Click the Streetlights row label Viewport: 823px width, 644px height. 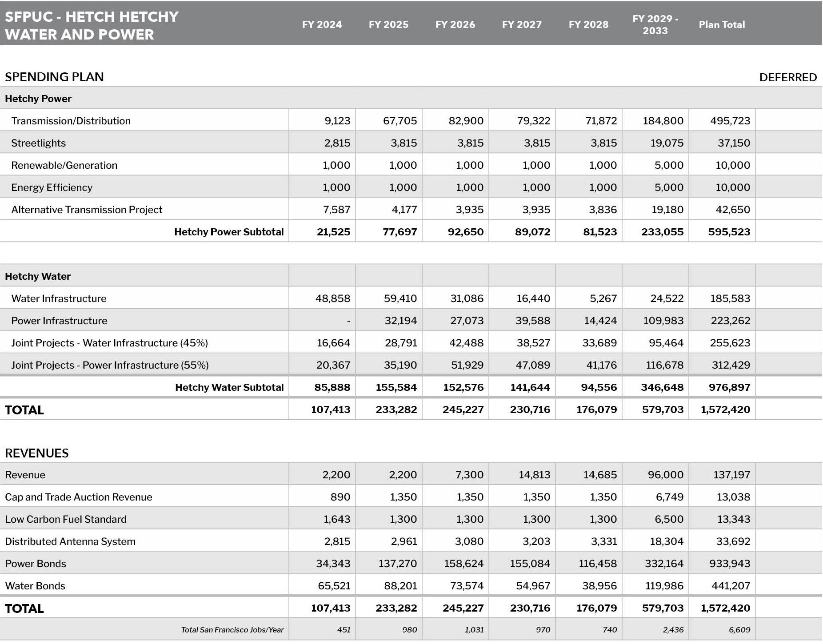[x=38, y=143]
